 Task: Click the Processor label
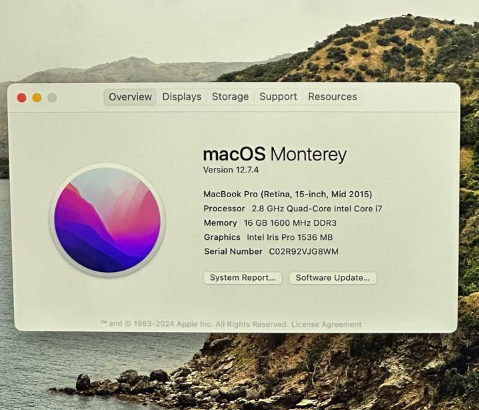pyautogui.click(x=224, y=209)
